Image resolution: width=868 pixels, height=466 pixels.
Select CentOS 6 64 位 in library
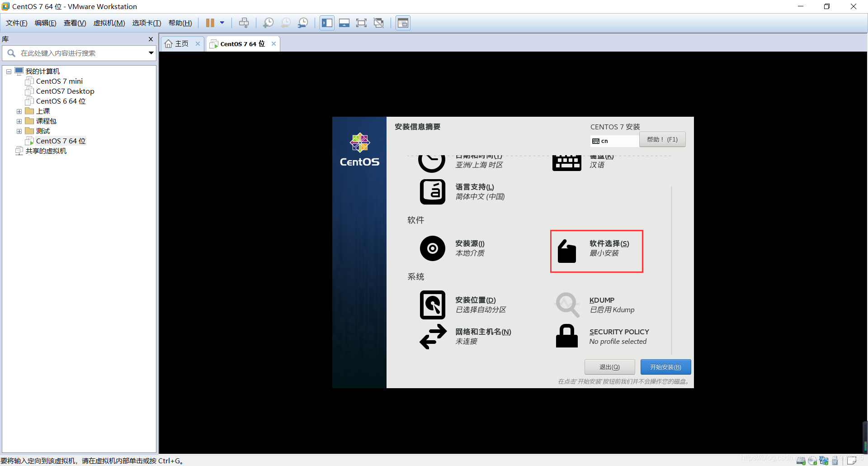(61, 101)
